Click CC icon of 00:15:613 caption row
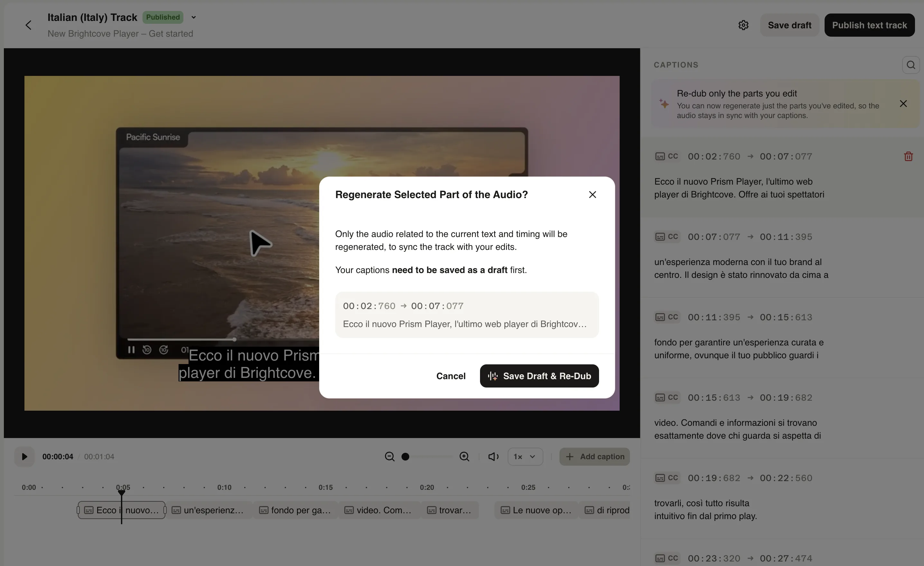Image resolution: width=924 pixels, height=566 pixels. tap(667, 398)
